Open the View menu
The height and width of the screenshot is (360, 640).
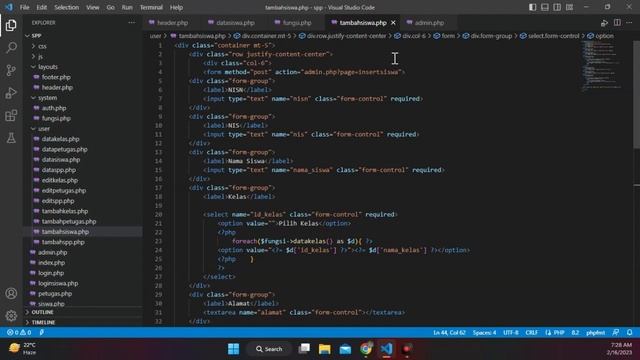click(93, 7)
